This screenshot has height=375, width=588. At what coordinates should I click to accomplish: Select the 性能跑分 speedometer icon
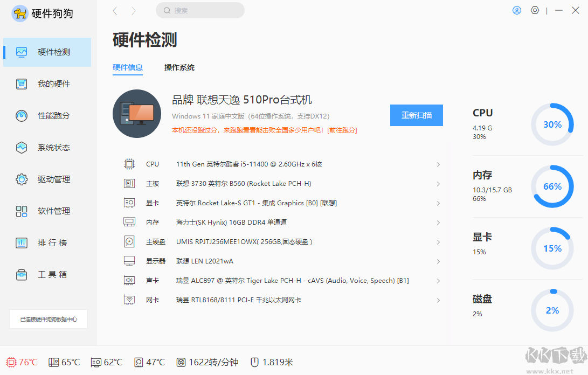[22, 115]
